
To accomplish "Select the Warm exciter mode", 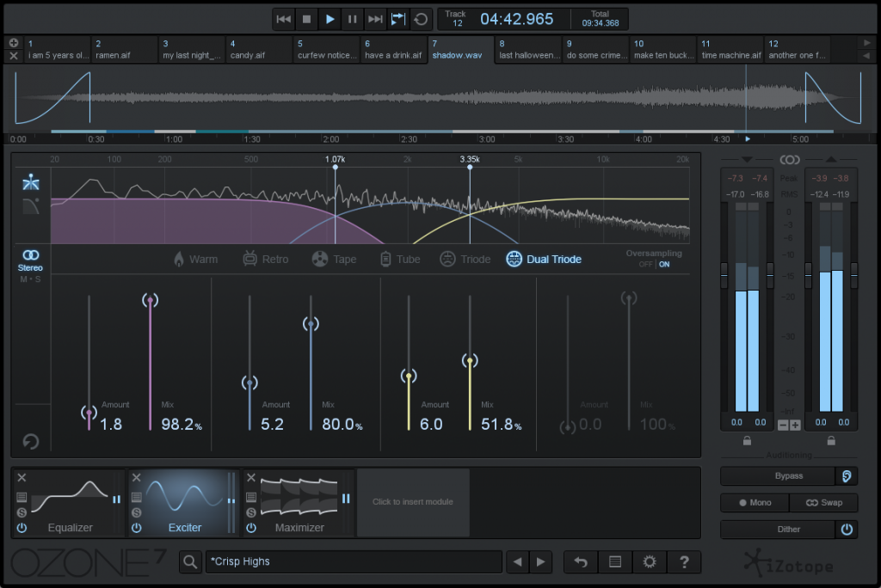I will [x=196, y=259].
